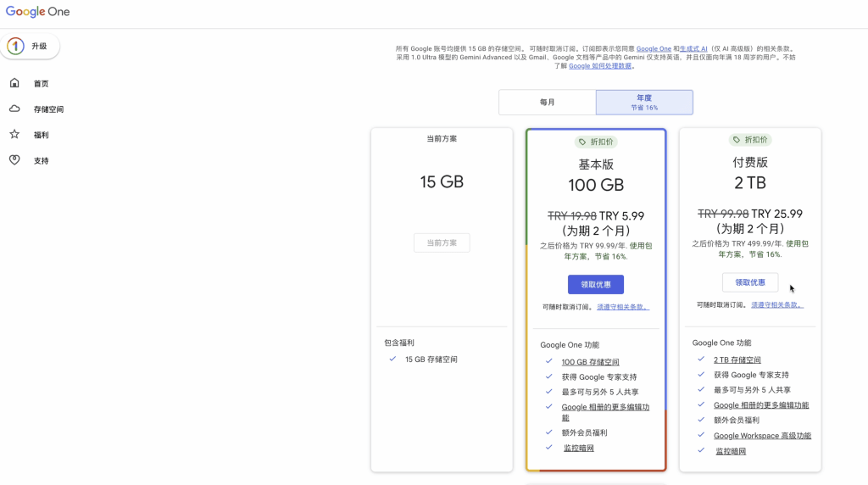Viewport: 868px width, 485px height.
Task: Open the Google Workspace 高级功能 link
Action: tap(762, 435)
